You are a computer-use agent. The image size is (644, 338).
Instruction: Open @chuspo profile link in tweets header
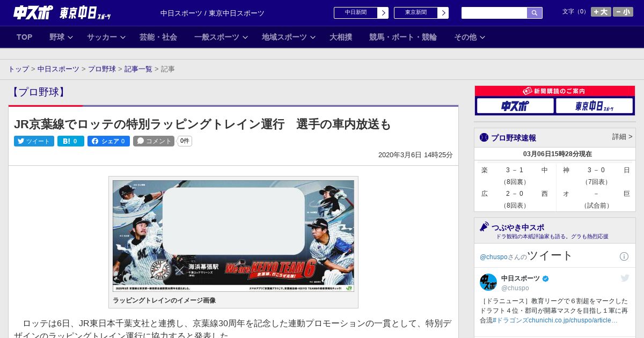(493, 257)
